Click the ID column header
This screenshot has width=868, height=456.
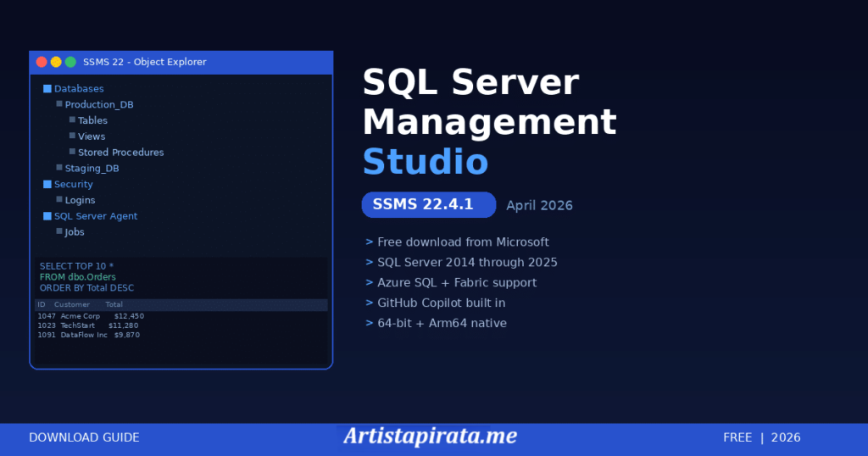click(42, 304)
